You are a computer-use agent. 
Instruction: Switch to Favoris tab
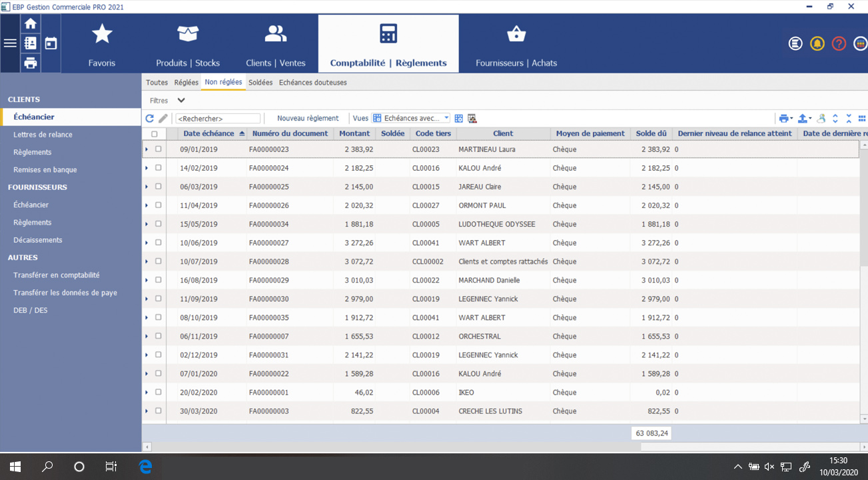102,44
